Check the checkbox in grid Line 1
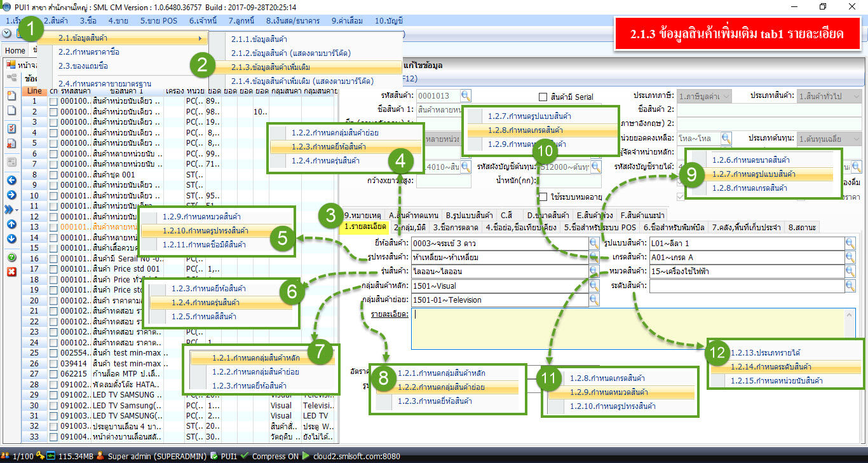 [x=53, y=101]
